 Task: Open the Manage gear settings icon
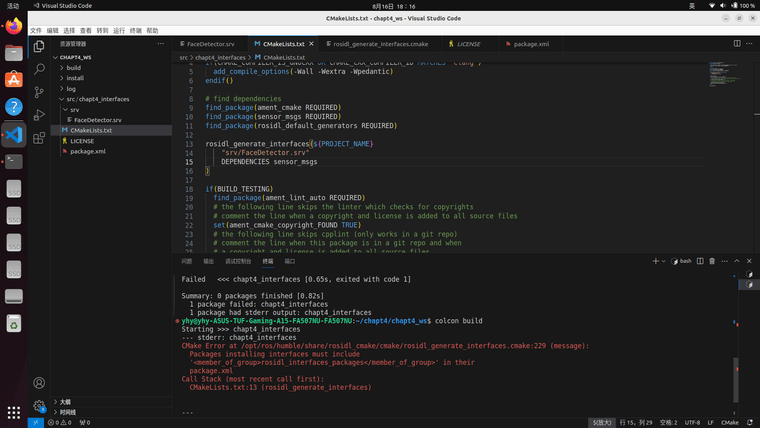point(39,405)
